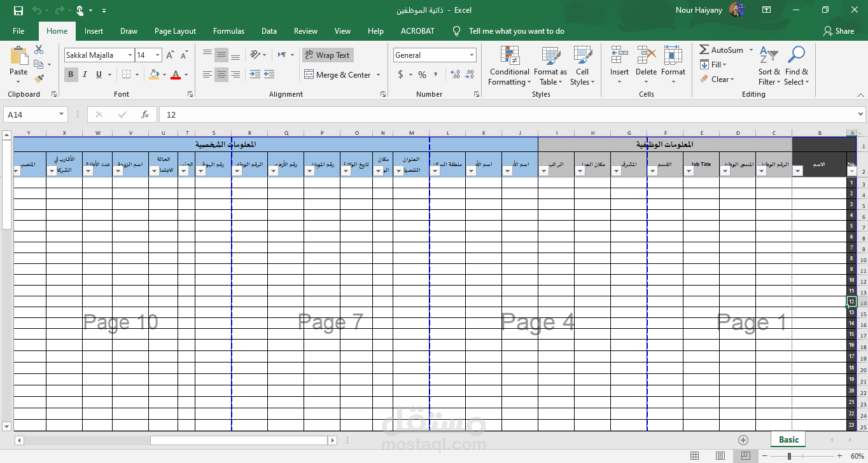This screenshot has width=868, height=463.
Task: Open the File menu
Action: (18, 31)
